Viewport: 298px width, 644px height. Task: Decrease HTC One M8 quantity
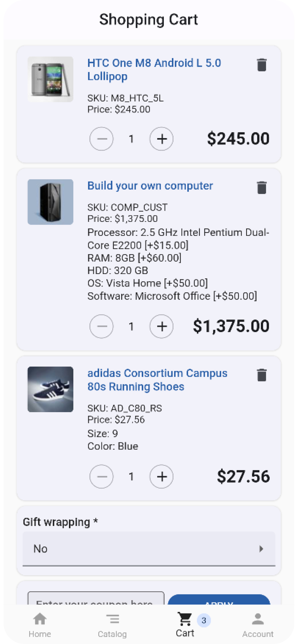[x=102, y=139]
